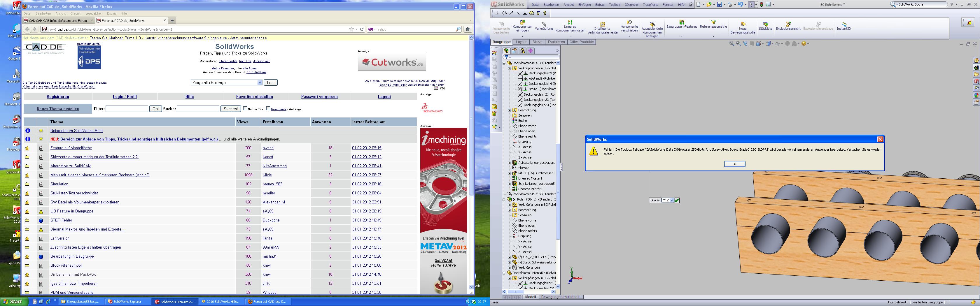Screen dimensions: 980x306
Task: Open the Extras menu in SolidWorks
Action: [x=600, y=5]
